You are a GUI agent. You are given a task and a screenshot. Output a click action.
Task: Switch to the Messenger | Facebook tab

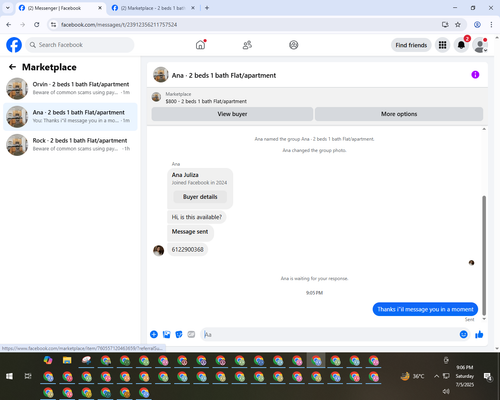(x=61, y=8)
